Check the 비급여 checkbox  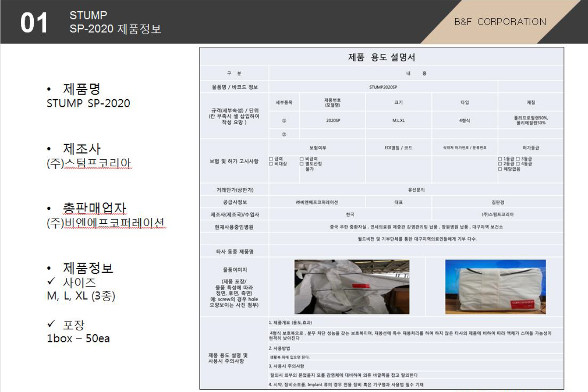[301, 159]
